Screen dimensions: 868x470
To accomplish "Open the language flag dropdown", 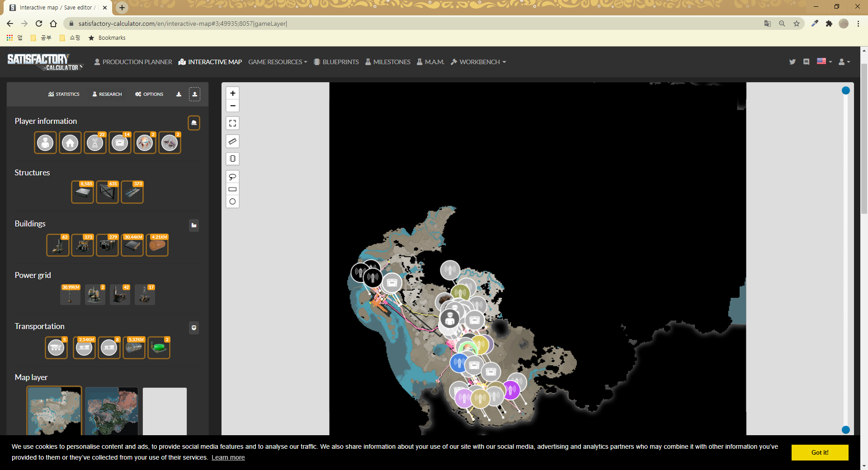I will 824,61.
